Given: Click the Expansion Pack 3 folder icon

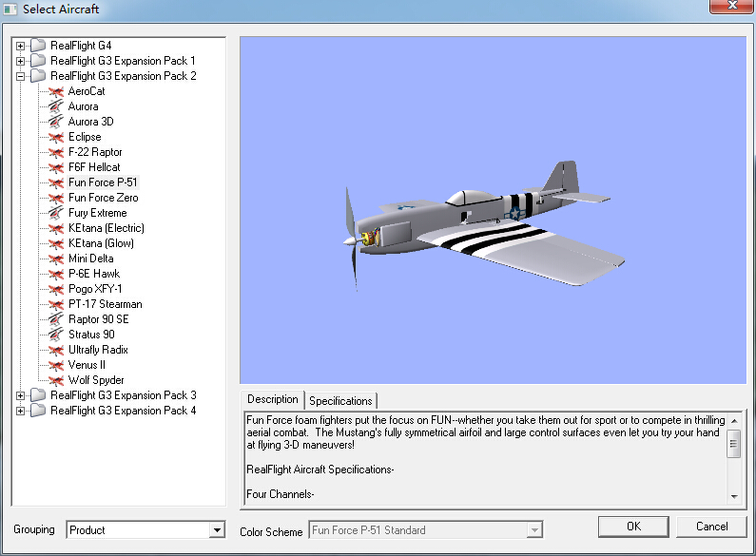Looking at the screenshot, I should click(38, 395).
